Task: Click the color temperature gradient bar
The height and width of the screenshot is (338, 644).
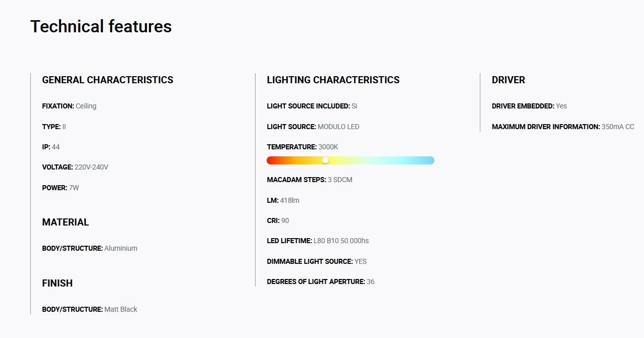Action: click(351, 160)
